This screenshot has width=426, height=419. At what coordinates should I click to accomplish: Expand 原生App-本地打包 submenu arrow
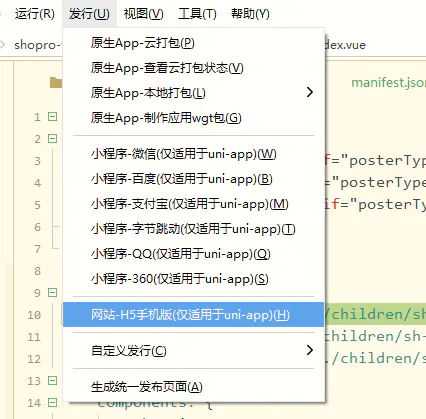point(310,92)
